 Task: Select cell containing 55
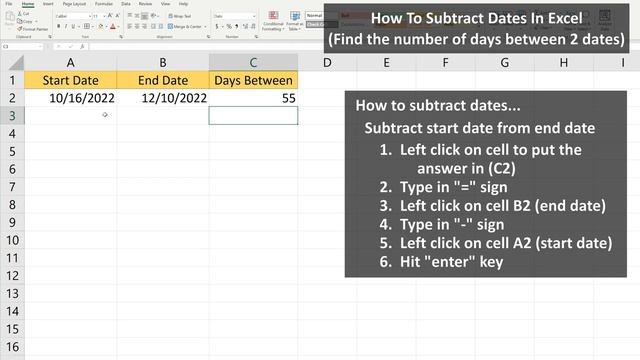tap(253, 98)
